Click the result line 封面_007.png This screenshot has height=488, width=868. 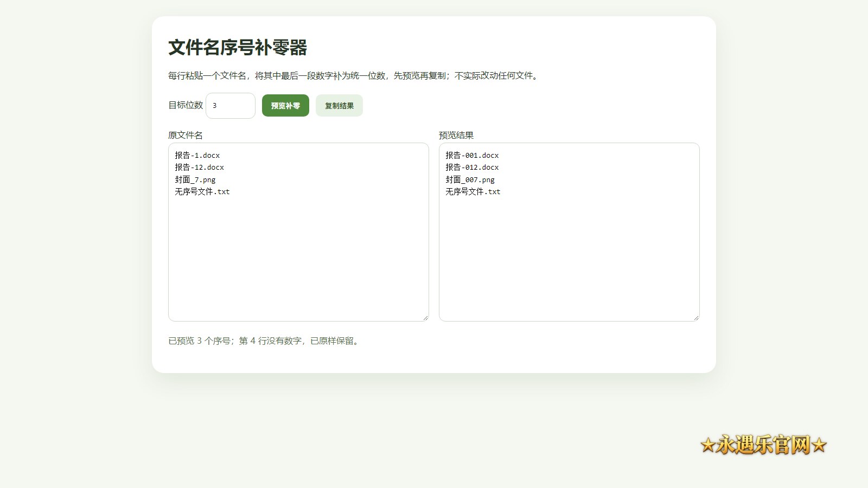click(470, 179)
